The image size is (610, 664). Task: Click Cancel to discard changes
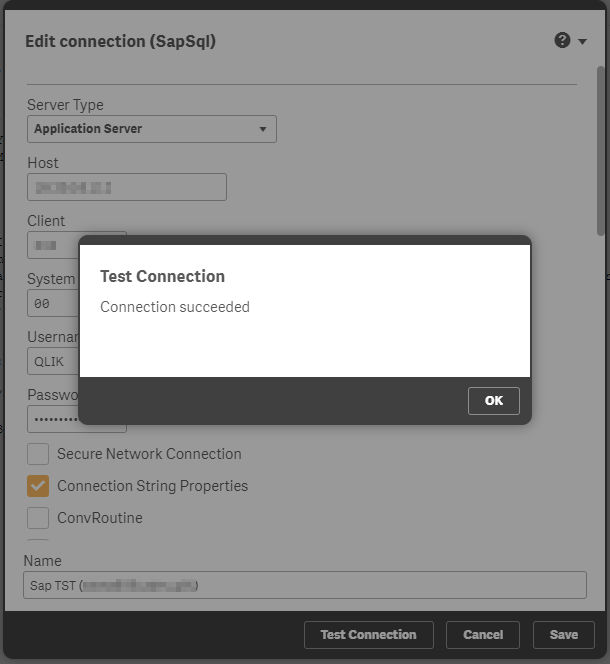483,635
